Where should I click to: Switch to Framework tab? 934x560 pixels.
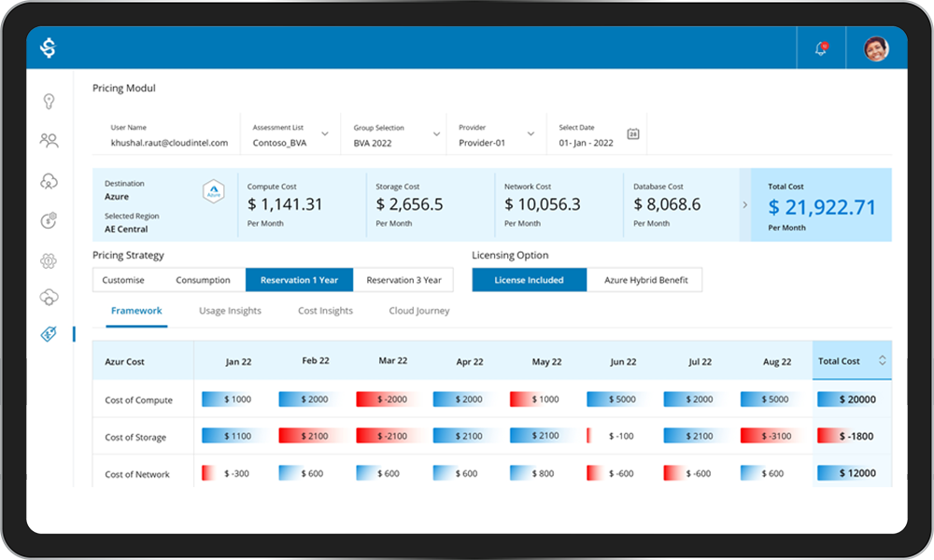(x=136, y=311)
